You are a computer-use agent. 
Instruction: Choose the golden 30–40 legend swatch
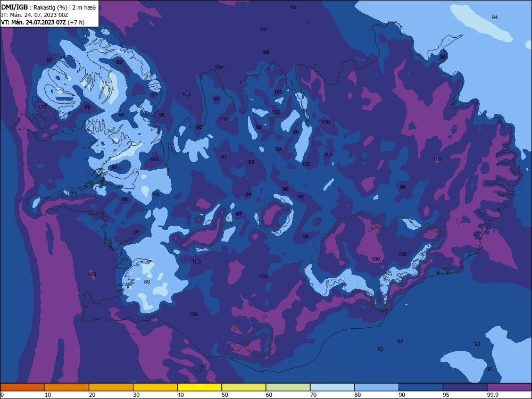coord(155,387)
